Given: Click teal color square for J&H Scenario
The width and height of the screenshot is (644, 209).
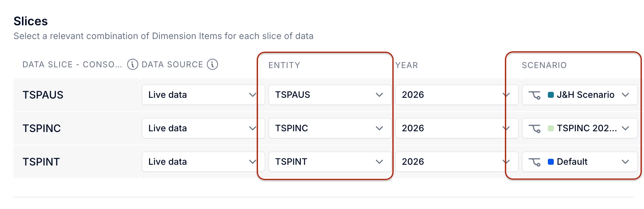Looking at the screenshot, I should [551, 95].
